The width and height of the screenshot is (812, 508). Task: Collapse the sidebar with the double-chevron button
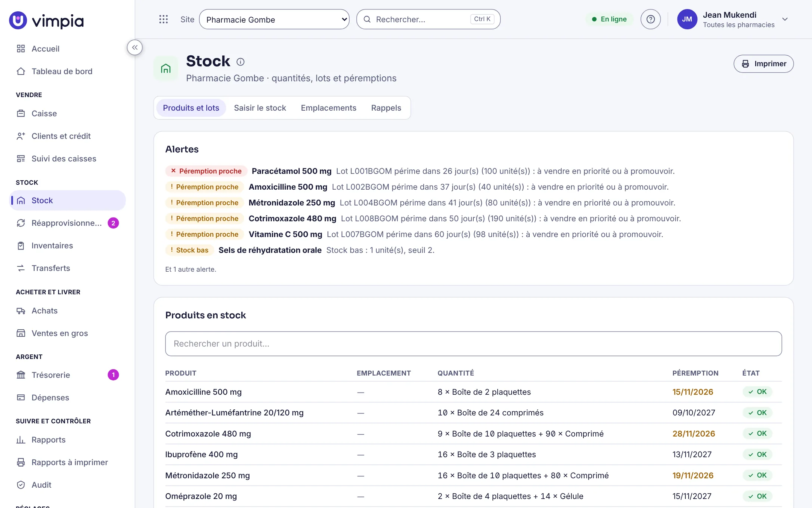click(x=135, y=47)
